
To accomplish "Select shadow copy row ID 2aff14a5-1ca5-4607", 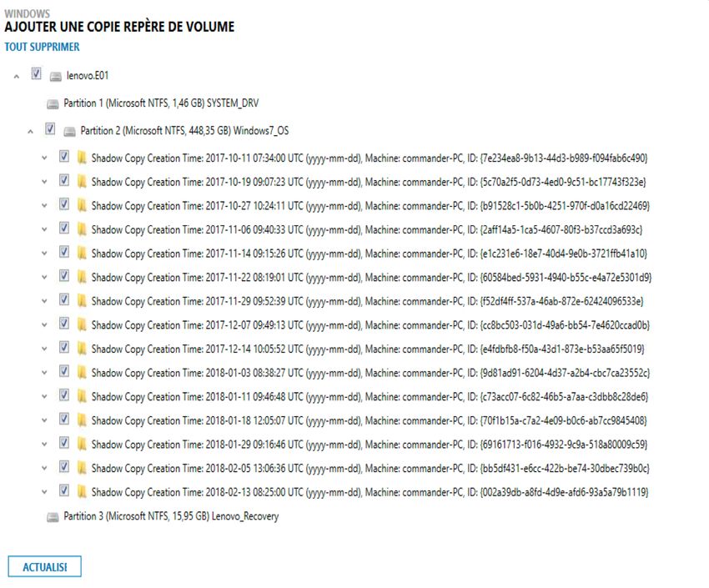I will (367, 229).
